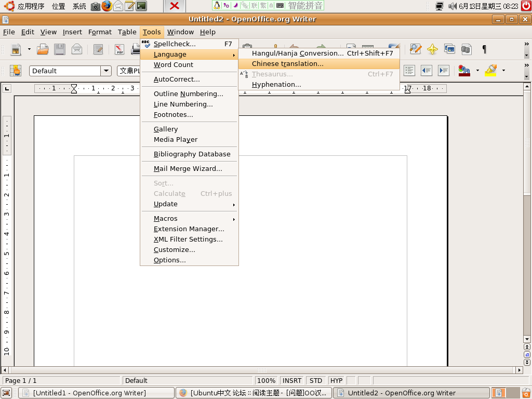Toggle INSRT insert mode in status bar

point(292,380)
